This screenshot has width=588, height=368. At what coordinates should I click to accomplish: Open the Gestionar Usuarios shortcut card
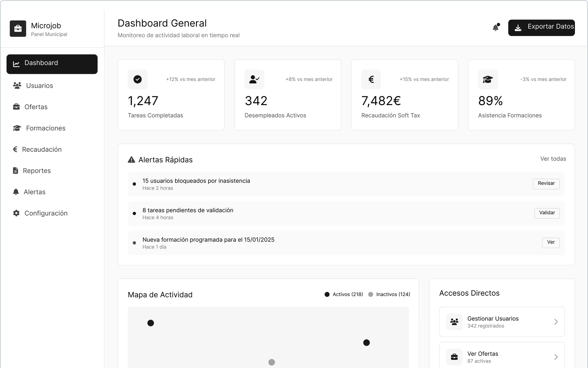click(502, 322)
